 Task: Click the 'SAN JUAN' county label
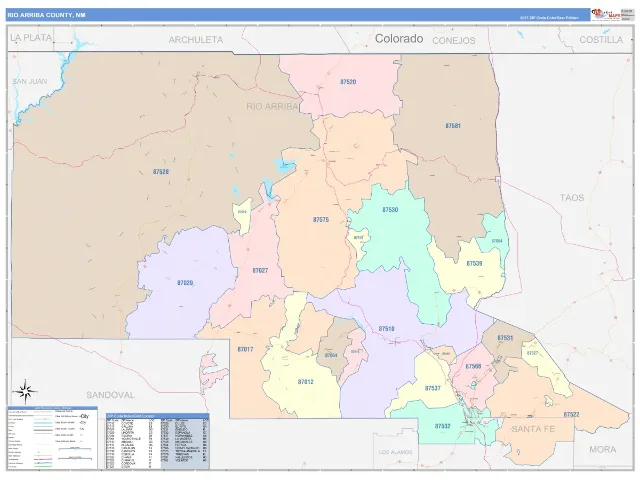click(30, 82)
